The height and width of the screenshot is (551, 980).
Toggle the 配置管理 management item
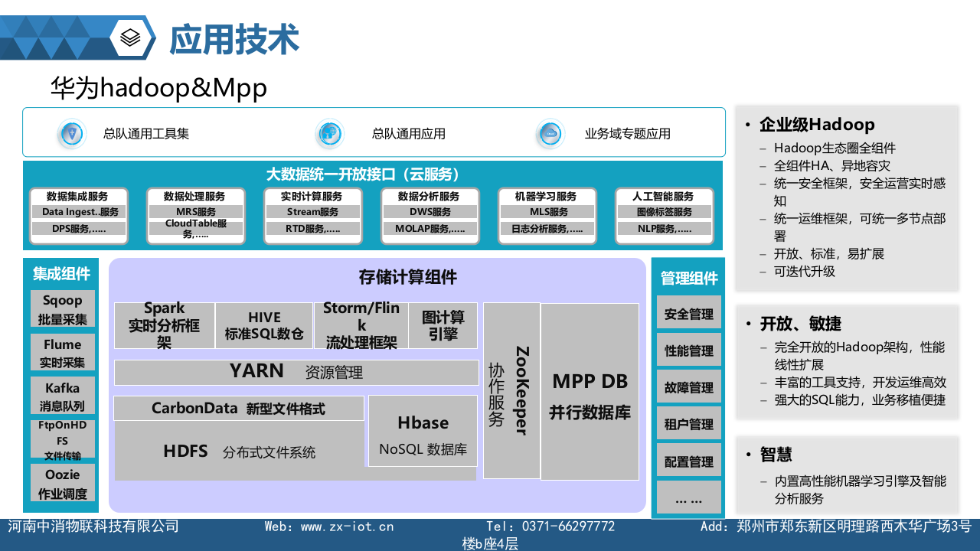(x=688, y=460)
